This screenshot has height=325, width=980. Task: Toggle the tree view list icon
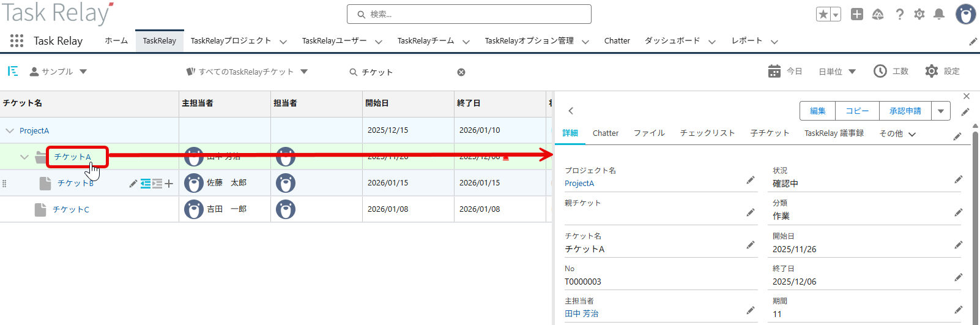coord(13,72)
